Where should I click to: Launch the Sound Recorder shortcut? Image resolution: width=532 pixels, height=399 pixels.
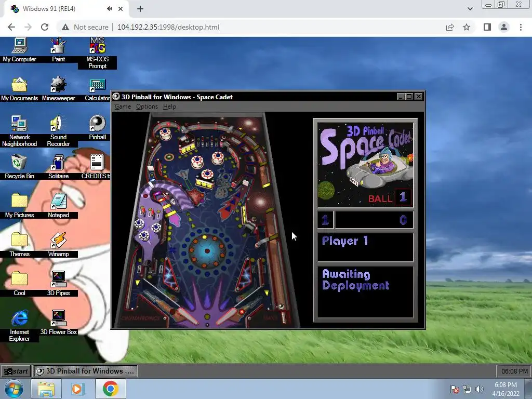(x=58, y=131)
